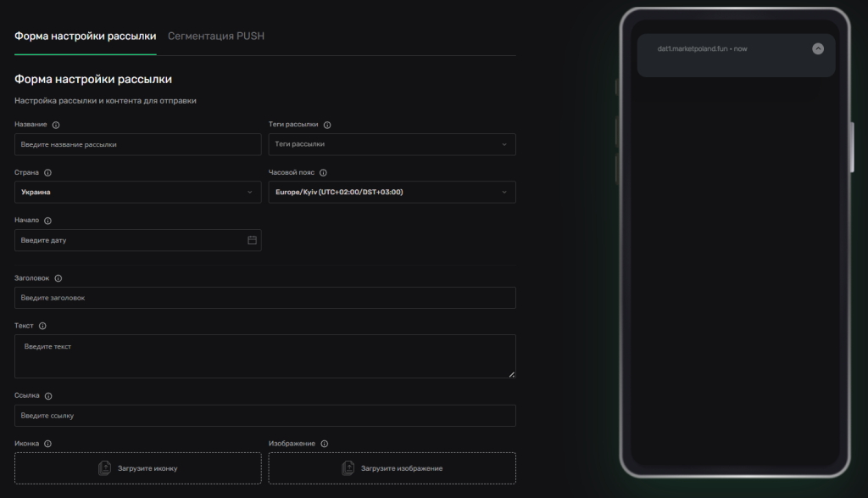
Task: Click the Загрузите изображение upload area
Action: 392,468
